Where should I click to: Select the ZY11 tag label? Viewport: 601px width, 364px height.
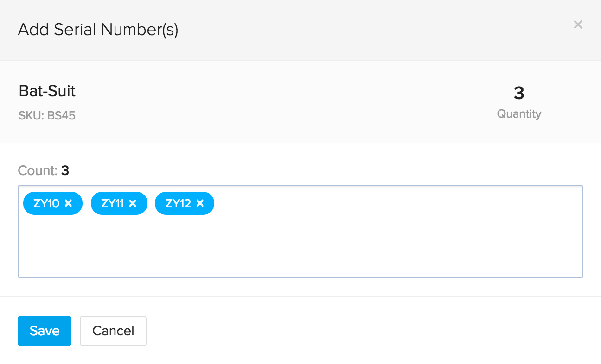tap(111, 203)
